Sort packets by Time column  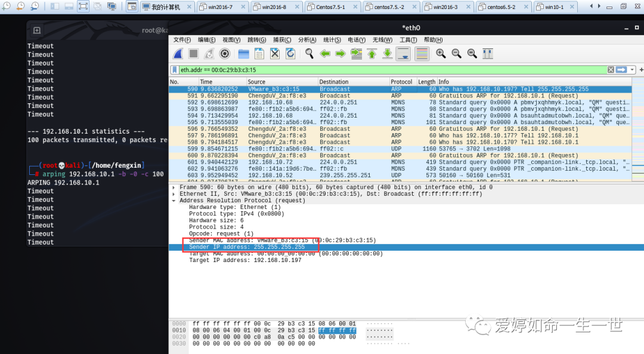coord(222,82)
